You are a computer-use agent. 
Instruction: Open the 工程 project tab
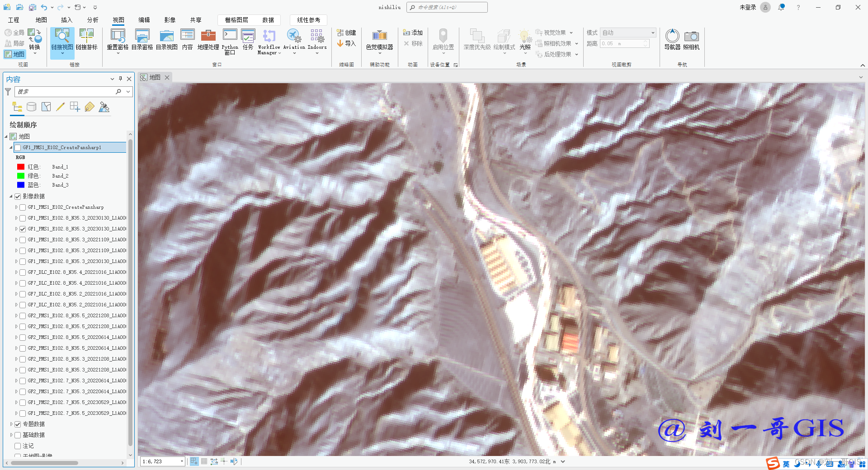(14, 20)
